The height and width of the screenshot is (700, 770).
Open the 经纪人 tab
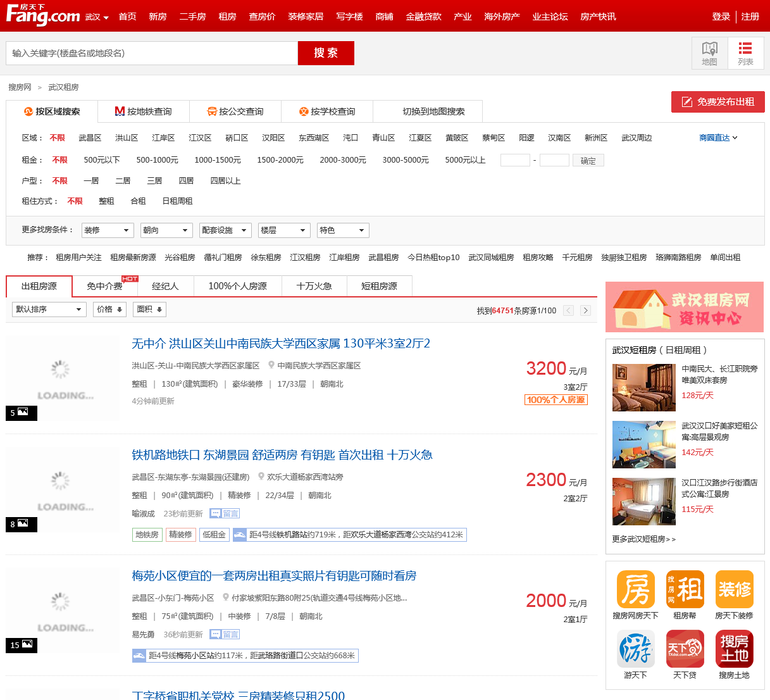[165, 286]
